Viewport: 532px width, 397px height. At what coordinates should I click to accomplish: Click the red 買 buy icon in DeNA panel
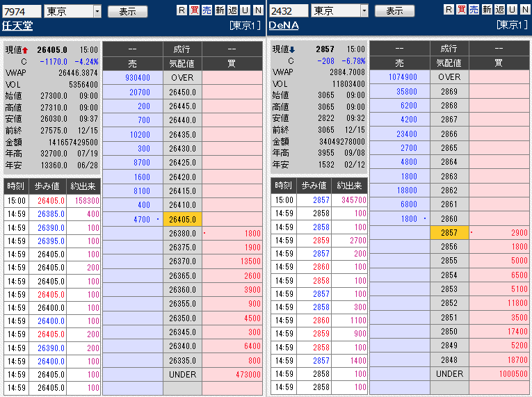click(x=462, y=10)
